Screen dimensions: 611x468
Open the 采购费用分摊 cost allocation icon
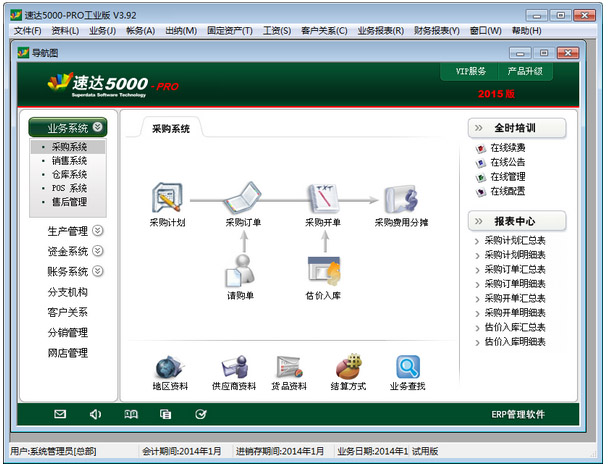point(401,199)
